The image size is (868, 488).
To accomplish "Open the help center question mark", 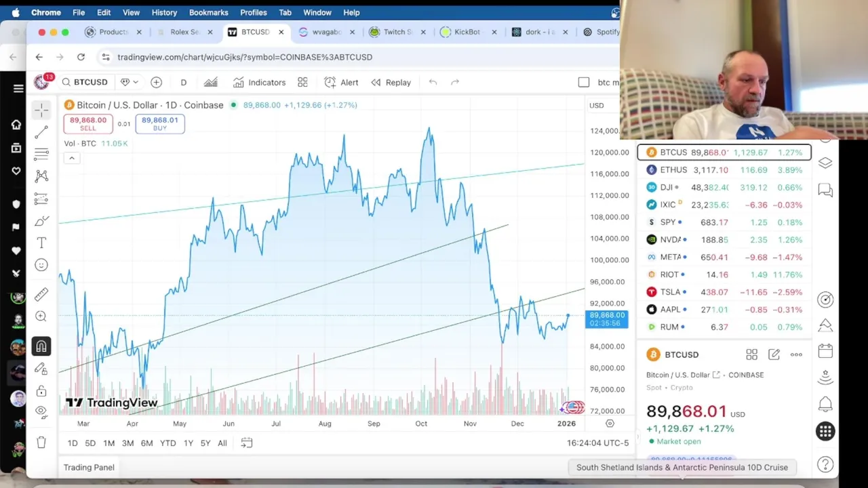I will coord(825,464).
